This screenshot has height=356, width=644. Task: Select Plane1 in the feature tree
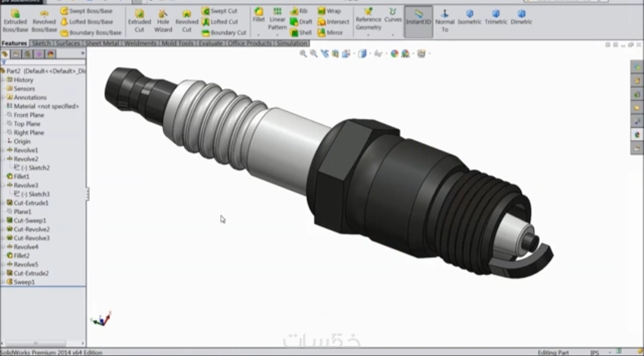[x=19, y=212]
